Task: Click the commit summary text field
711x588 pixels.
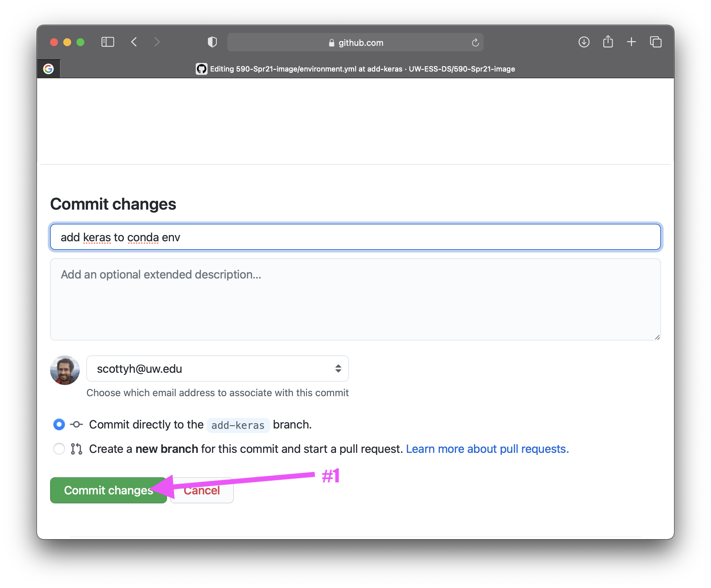Action: point(355,237)
